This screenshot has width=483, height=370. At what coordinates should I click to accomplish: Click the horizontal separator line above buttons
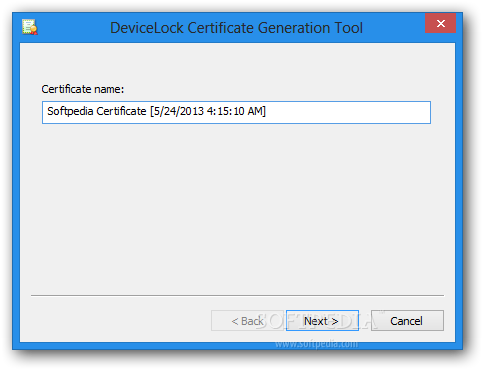coord(237,295)
